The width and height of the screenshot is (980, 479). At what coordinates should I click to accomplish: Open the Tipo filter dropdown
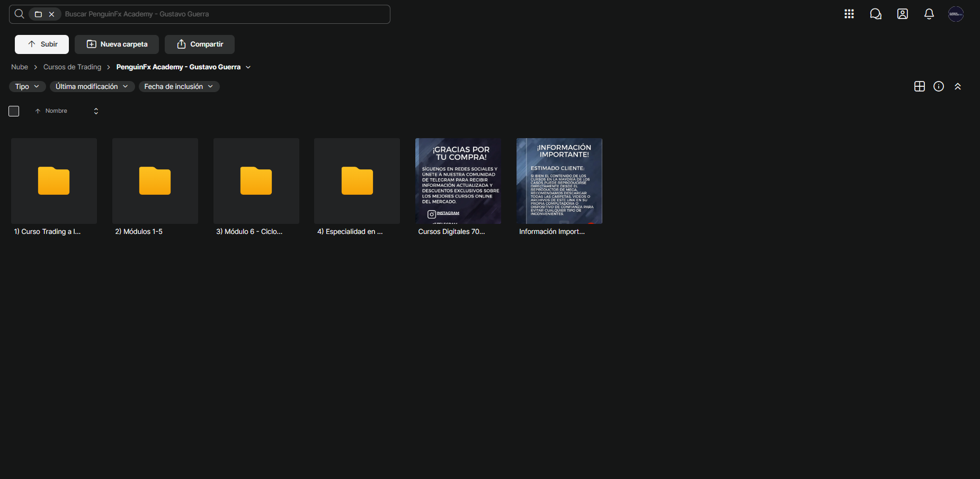pyautogui.click(x=28, y=86)
